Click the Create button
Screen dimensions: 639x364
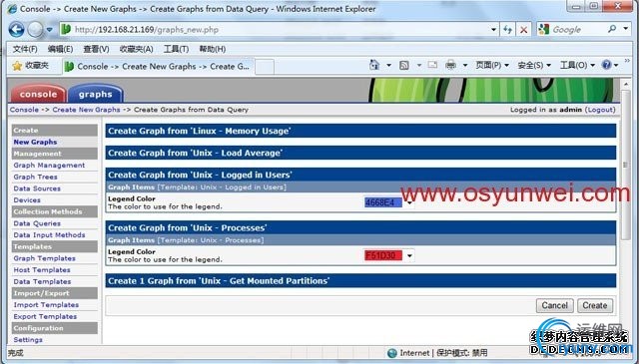[595, 305]
